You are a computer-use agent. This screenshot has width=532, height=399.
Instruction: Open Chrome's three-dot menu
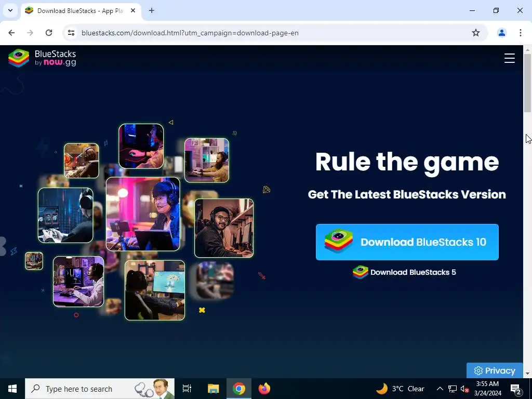tap(520, 33)
